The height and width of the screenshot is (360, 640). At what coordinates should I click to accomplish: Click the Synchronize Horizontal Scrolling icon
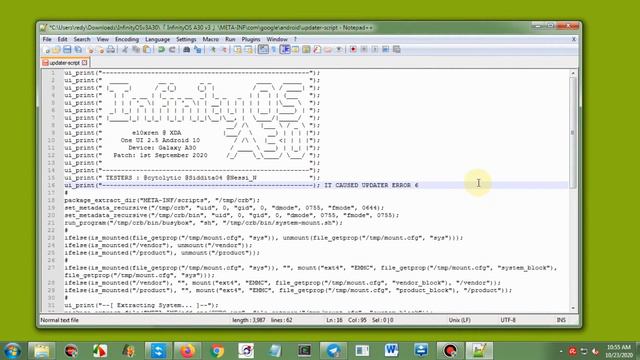click(x=248, y=50)
